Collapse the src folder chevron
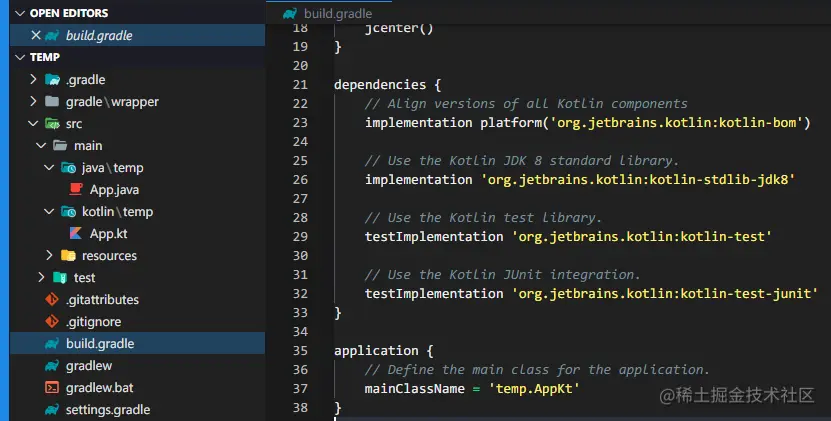The height and width of the screenshot is (421, 831). coord(33,124)
